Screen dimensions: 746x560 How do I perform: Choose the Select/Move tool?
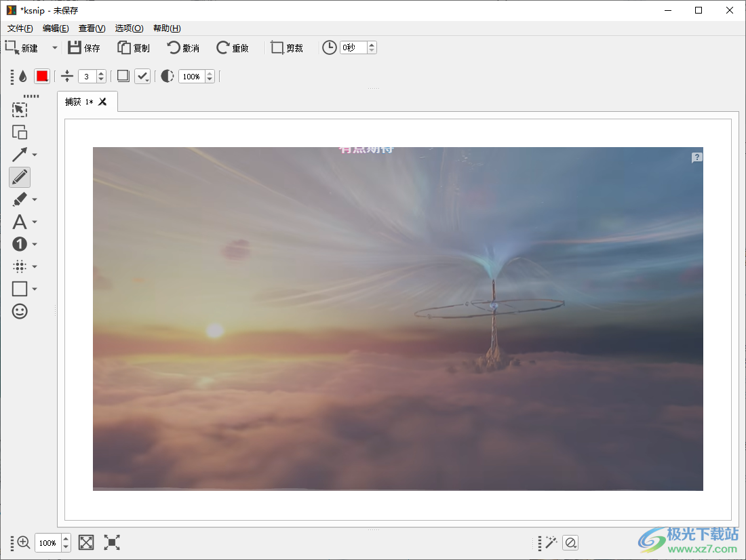(x=20, y=110)
